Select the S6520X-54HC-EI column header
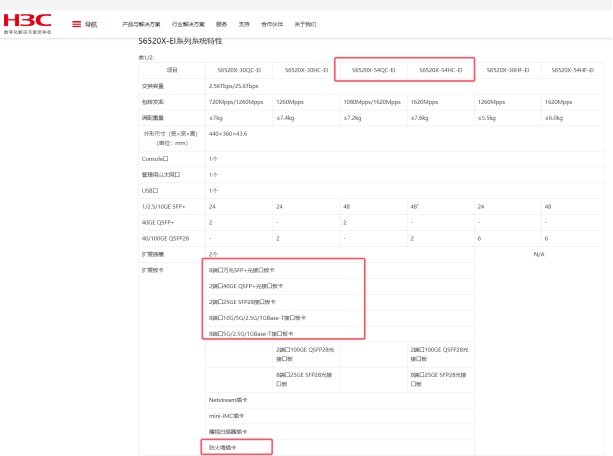This screenshot has width=613, height=456. click(x=440, y=70)
